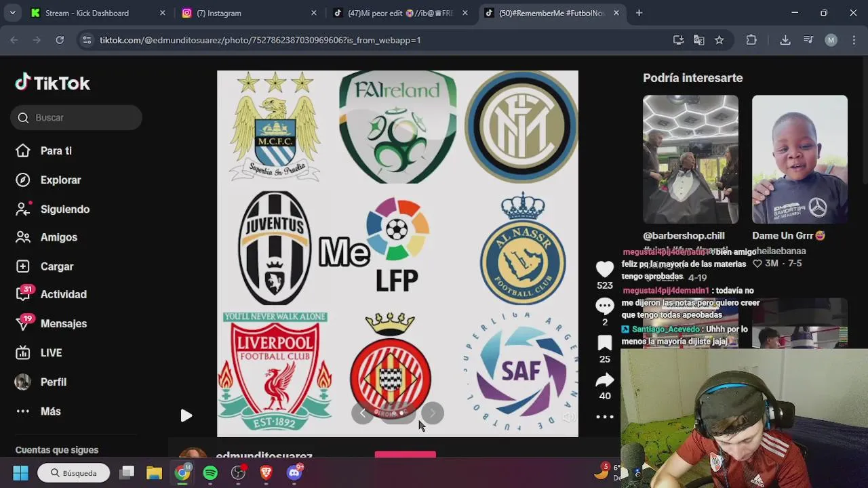Click the Actividad icon with 31 badge
Viewport: 868px width, 488px height.
point(24,293)
